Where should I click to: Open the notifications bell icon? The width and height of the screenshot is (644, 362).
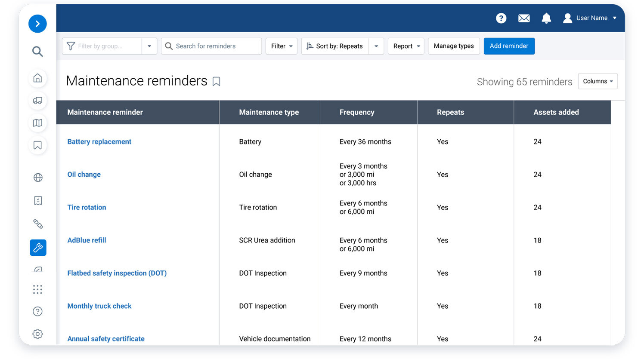[x=546, y=18]
